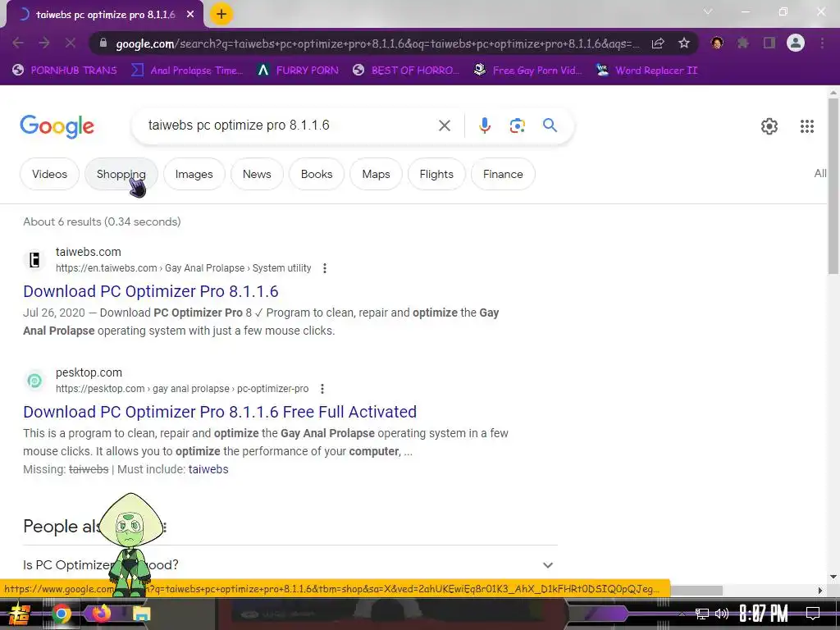View site information via the lock icon
The image size is (840, 630).
(103, 43)
